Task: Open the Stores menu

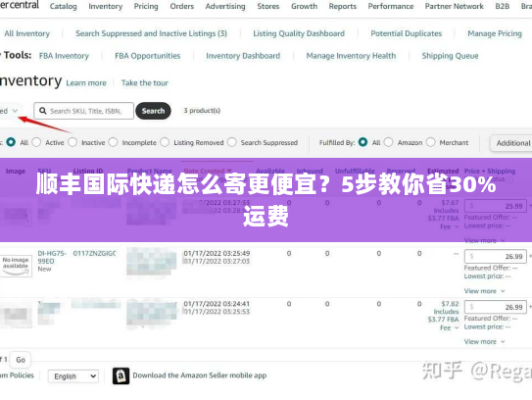Action: point(268,6)
